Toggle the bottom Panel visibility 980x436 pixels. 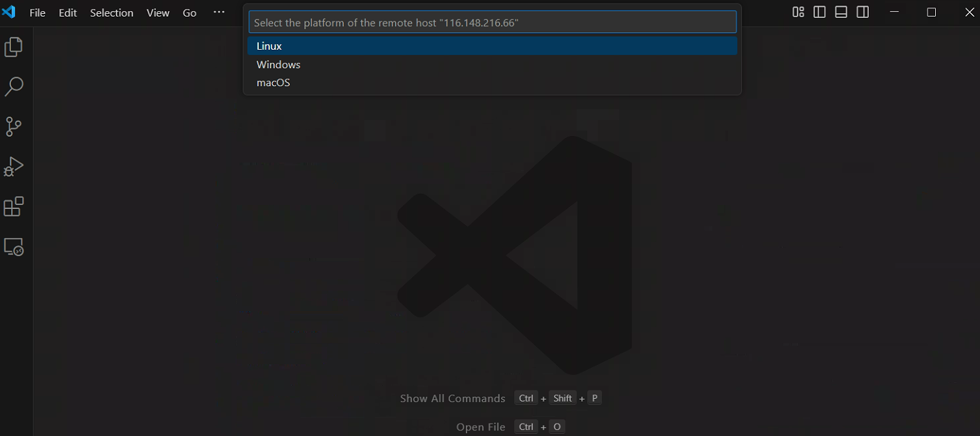[x=841, y=12]
